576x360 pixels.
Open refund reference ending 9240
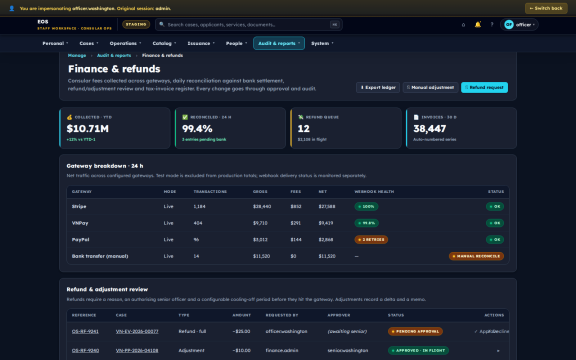pos(85,350)
